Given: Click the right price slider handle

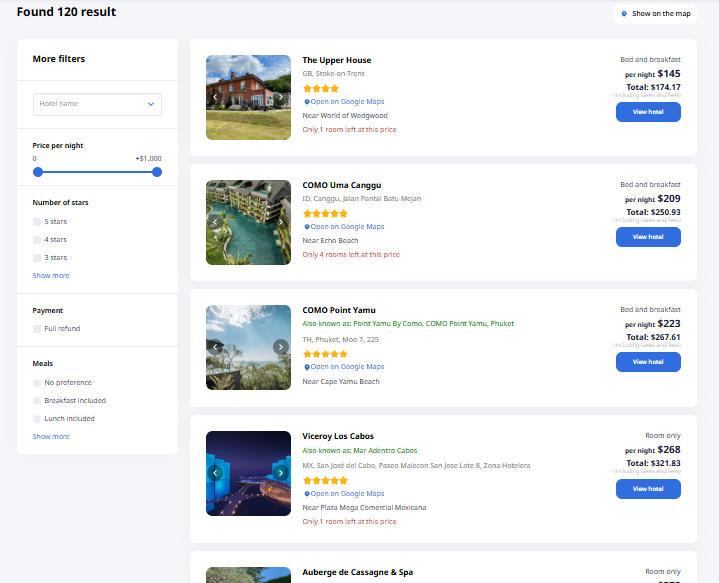Looking at the screenshot, I should click(157, 172).
